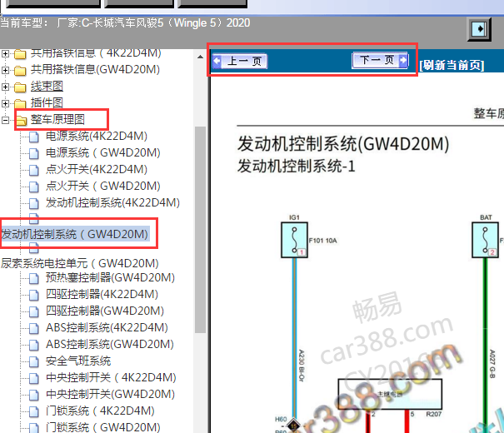Open 尿素系统电控单元（GW4D20M) diagram
The height and width of the screenshot is (433, 504).
pyautogui.click(x=80, y=263)
